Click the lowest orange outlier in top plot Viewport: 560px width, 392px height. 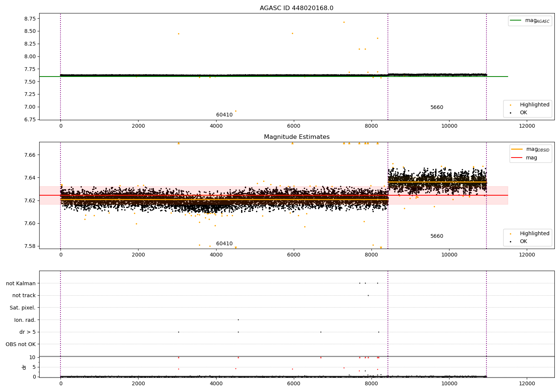pos(236,111)
